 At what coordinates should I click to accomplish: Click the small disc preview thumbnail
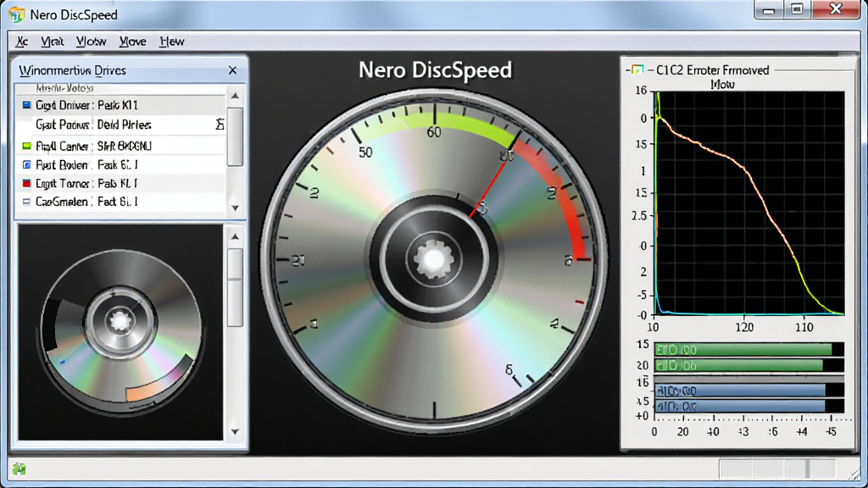(x=120, y=332)
